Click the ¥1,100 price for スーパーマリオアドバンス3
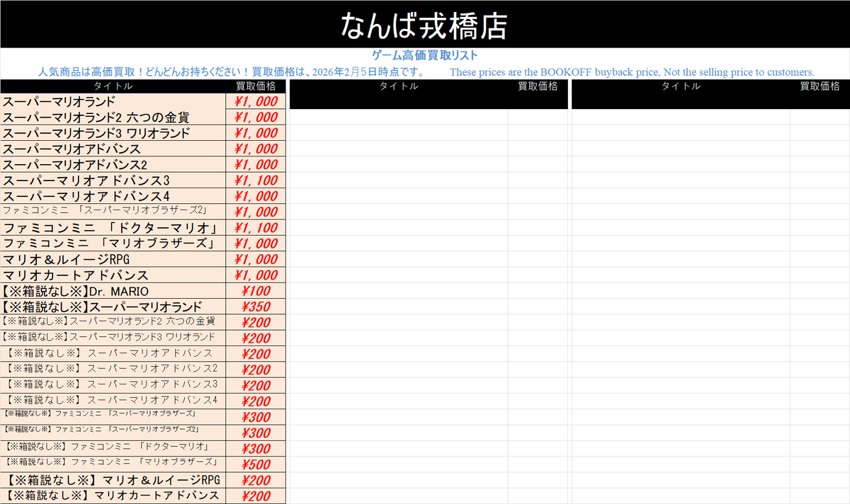Viewport: 850px width, 504px height. click(x=256, y=181)
